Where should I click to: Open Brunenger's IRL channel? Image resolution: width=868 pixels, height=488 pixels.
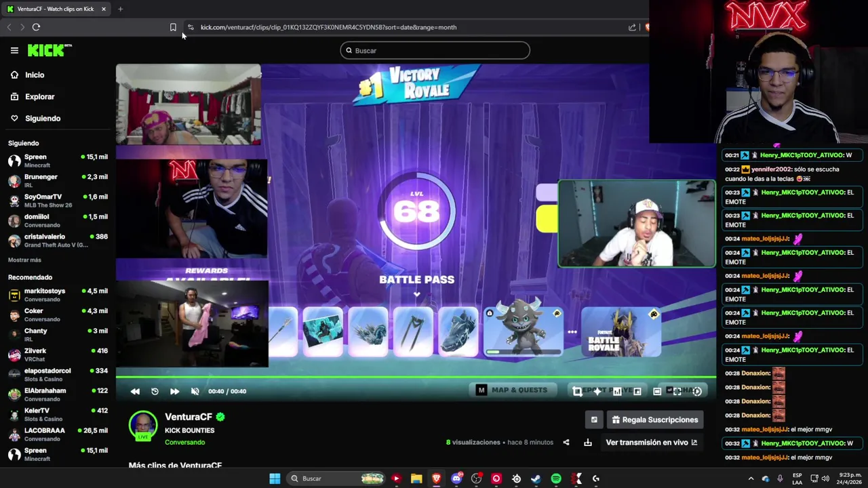[58, 180]
